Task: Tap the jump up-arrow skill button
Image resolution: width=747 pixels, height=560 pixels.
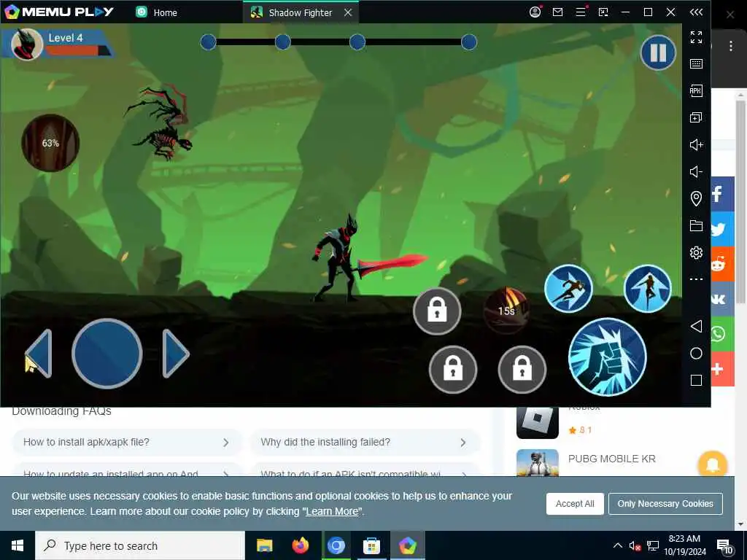Action: point(648,289)
